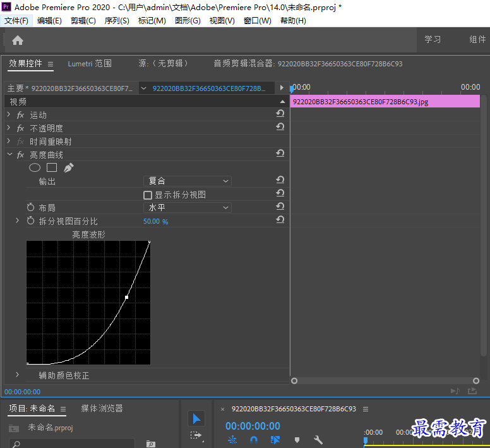Add a marker in the timeline
This screenshot has width=490, height=448.
click(297, 440)
